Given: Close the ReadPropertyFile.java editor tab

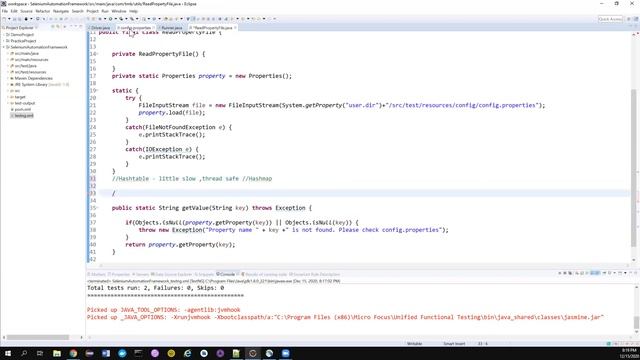Looking at the screenshot, I should point(236,28).
